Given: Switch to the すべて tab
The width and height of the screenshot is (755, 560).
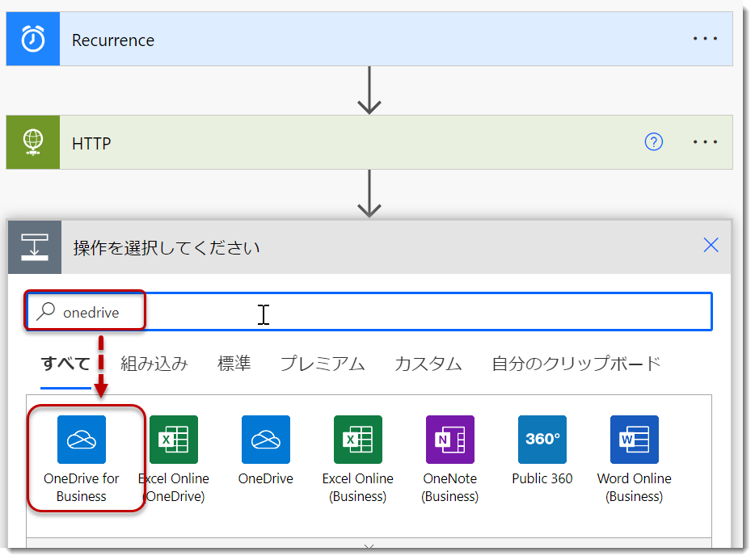Looking at the screenshot, I should (65, 364).
